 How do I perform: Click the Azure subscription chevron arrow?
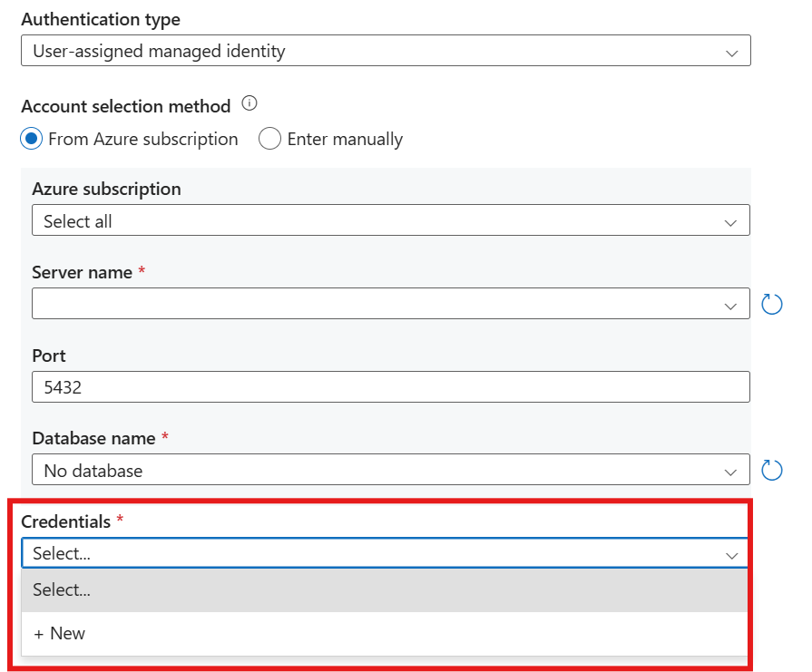pyautogui.click(x=731, y=221)
